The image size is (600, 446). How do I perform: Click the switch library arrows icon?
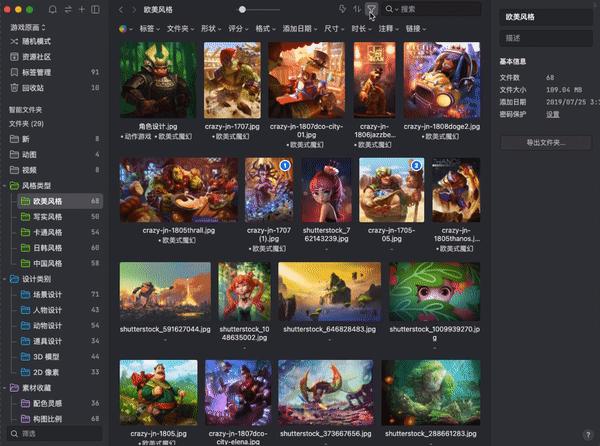(68, 10)
